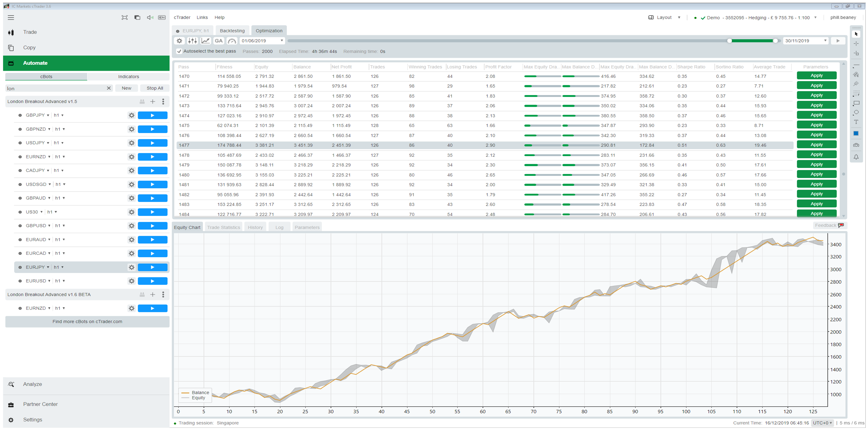The height and width of the screenshot is (430, 868).
Task: Mute sounds with speaker icon
Action: (150, 17)
